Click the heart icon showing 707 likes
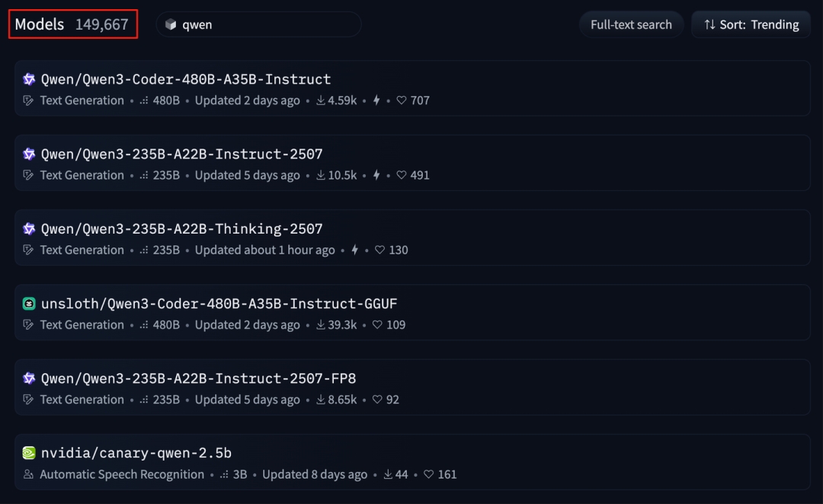 402,100
